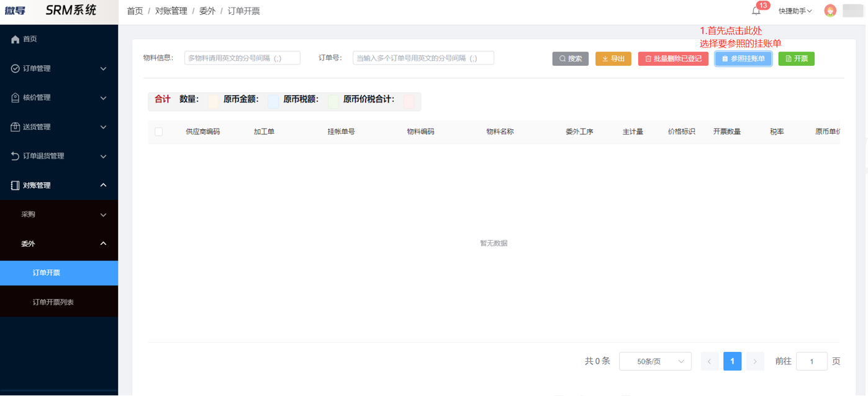
Task: Open 订单开票列表 menu item
Action: click(53, 302)
